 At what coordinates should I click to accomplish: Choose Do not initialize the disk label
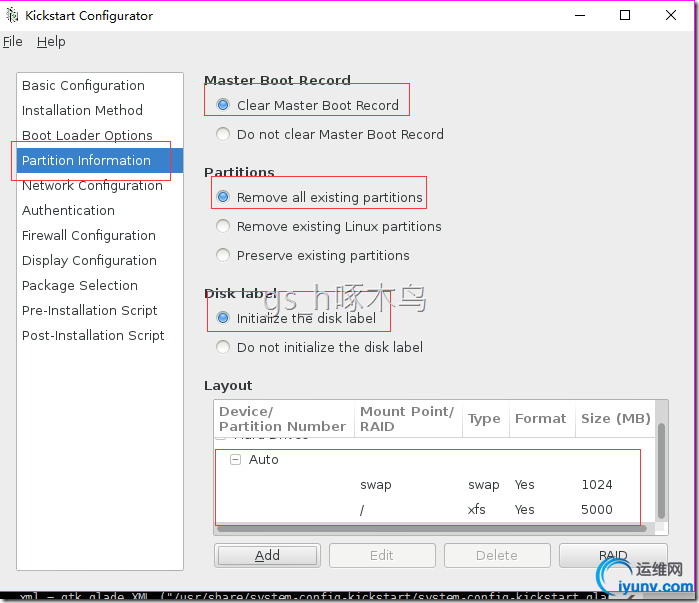point(223,347)
